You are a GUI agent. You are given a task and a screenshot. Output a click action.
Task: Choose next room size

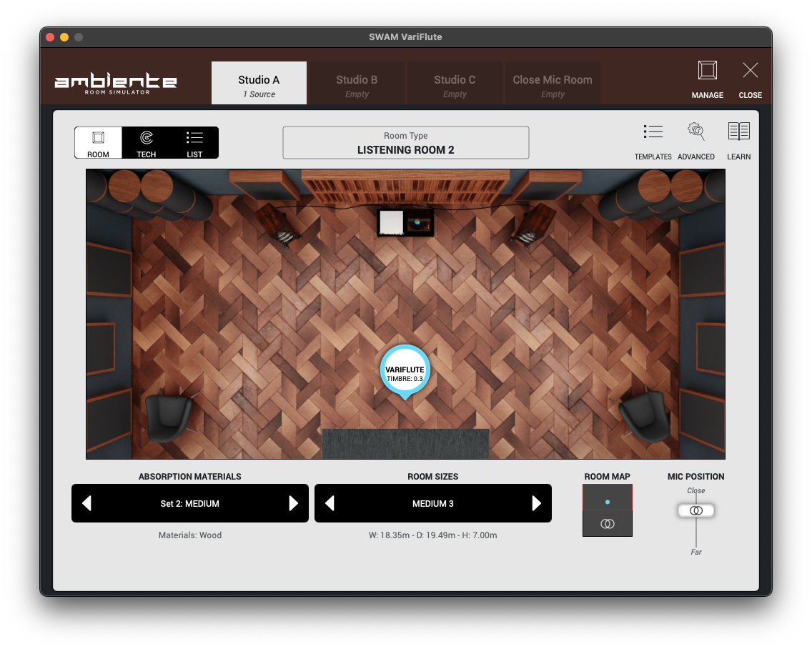coord(536,504)
